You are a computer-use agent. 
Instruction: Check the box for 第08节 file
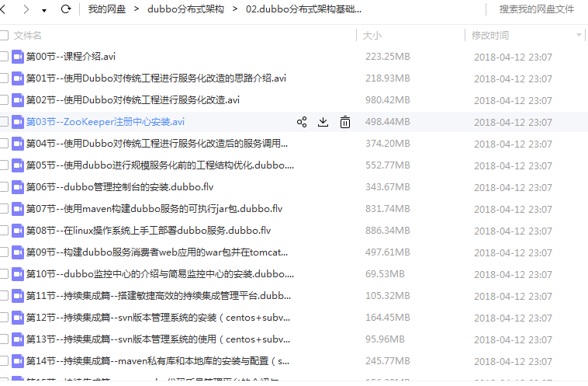[x=4, y=231]
